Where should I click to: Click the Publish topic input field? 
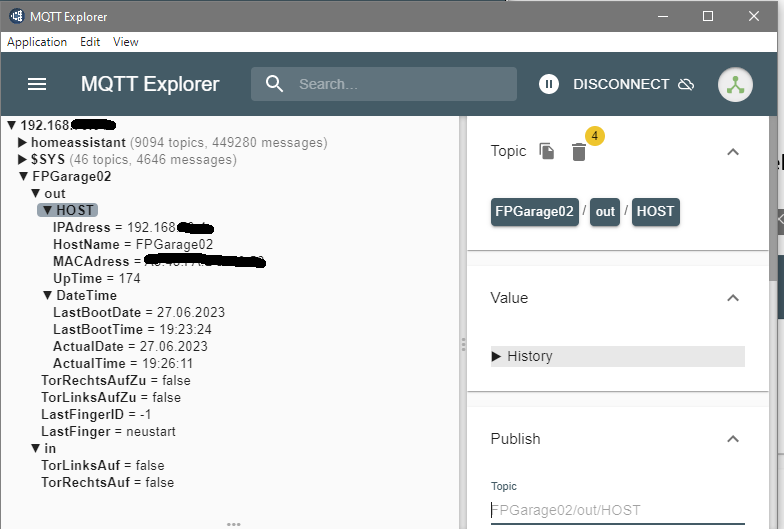click(x=618, y=510)
